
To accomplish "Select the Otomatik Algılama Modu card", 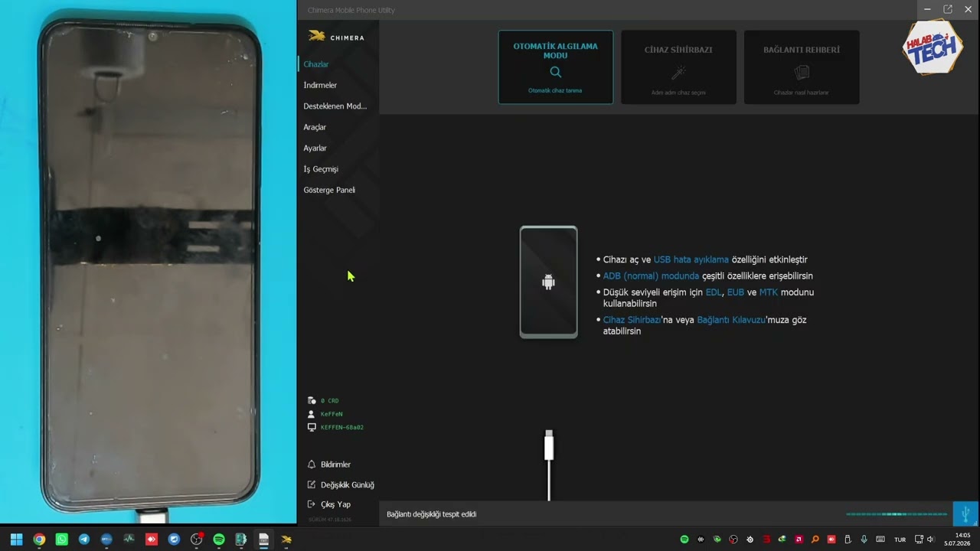I will click(x=556, y=67).
